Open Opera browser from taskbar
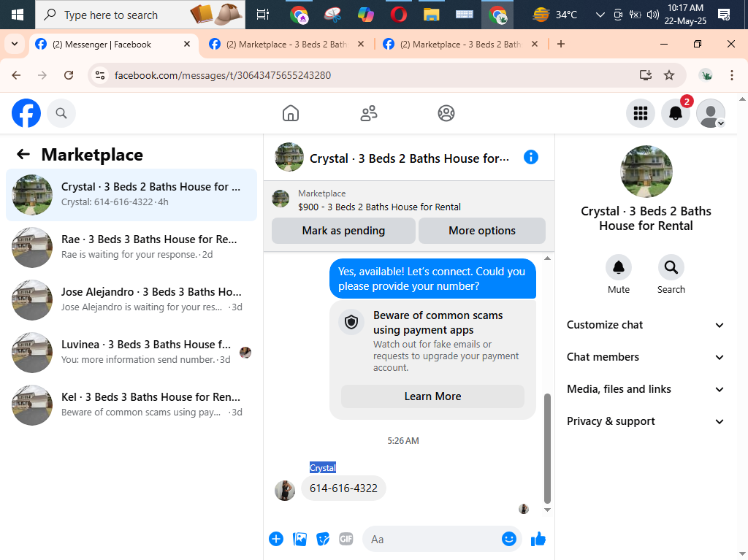 [398, 15]
